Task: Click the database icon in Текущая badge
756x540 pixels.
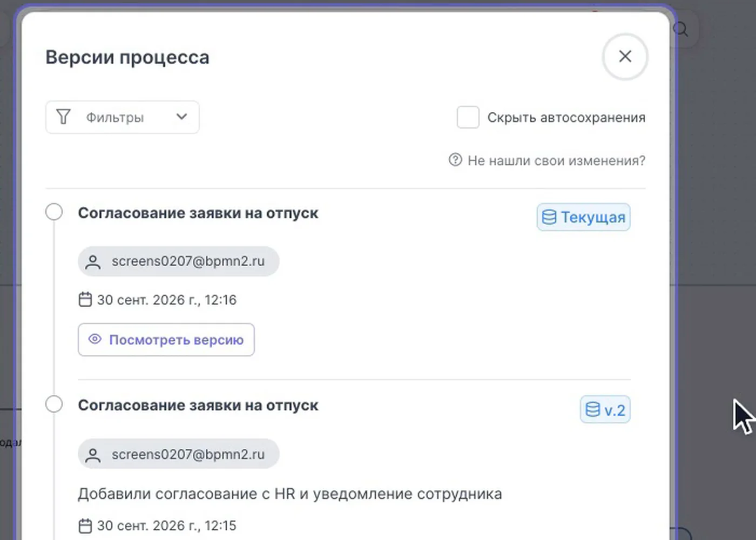Action: (x=549, y=217)
